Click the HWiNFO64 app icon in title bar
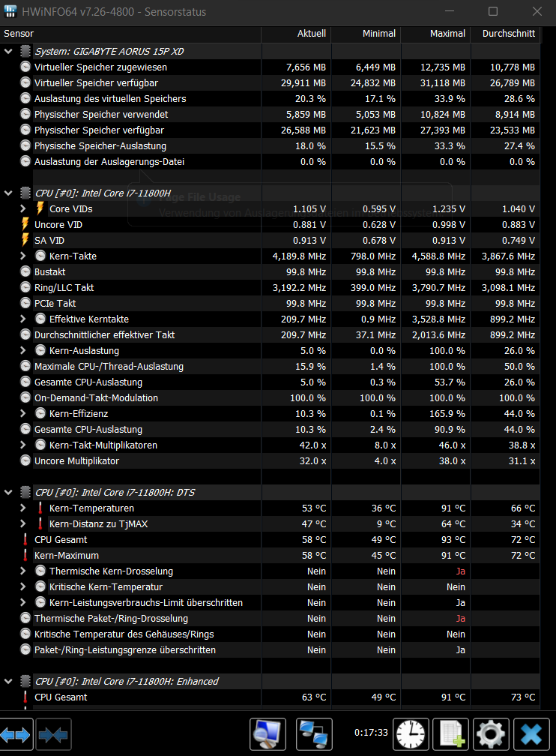556x756 pixels. pyautogui.click(x=10, y=11)
